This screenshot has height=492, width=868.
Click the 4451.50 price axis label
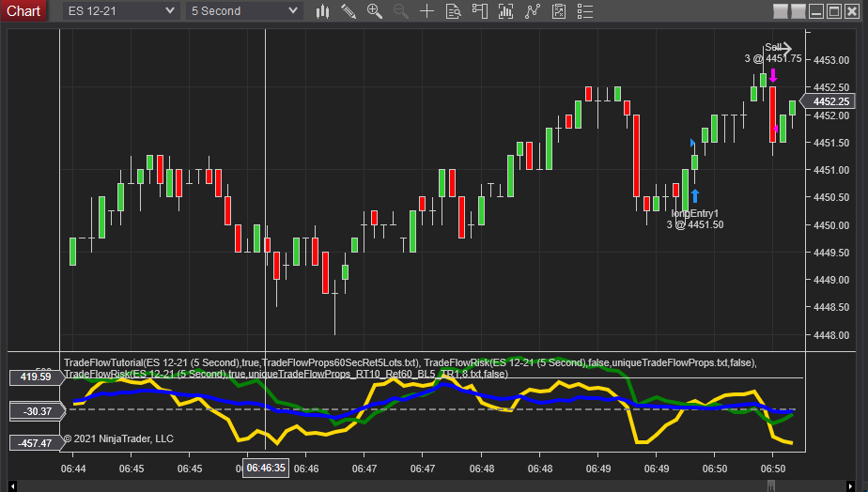pyautogui.click(x=831, y=143)
